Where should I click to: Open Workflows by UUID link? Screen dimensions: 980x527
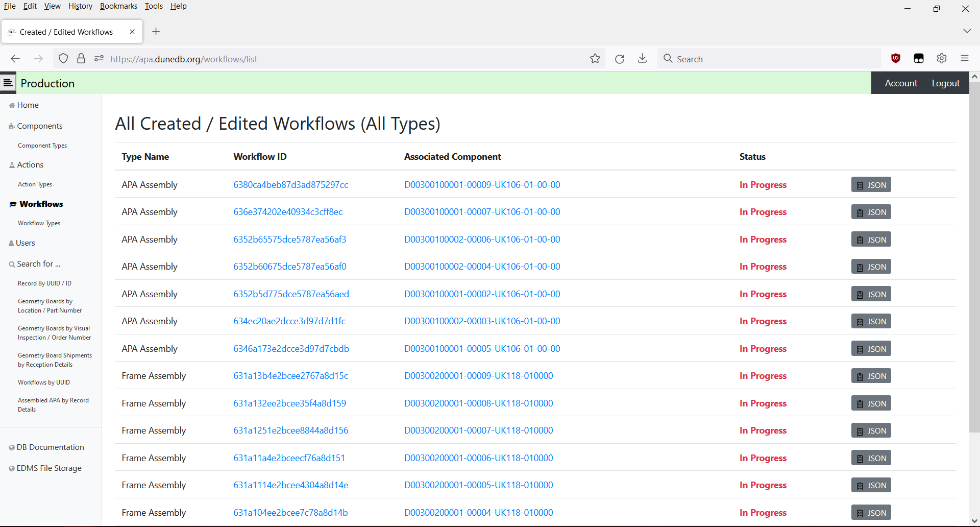coord(44,382)
